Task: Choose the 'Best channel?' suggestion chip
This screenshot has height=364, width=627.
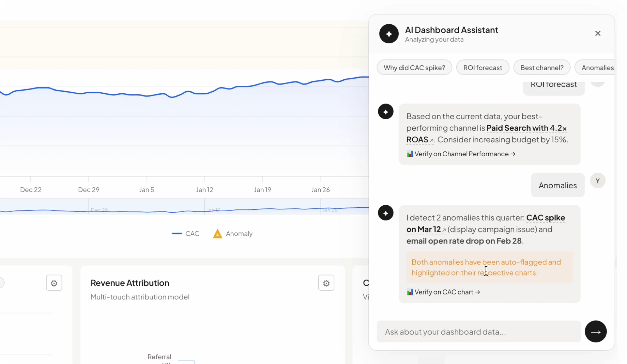Action: point(542,68)
